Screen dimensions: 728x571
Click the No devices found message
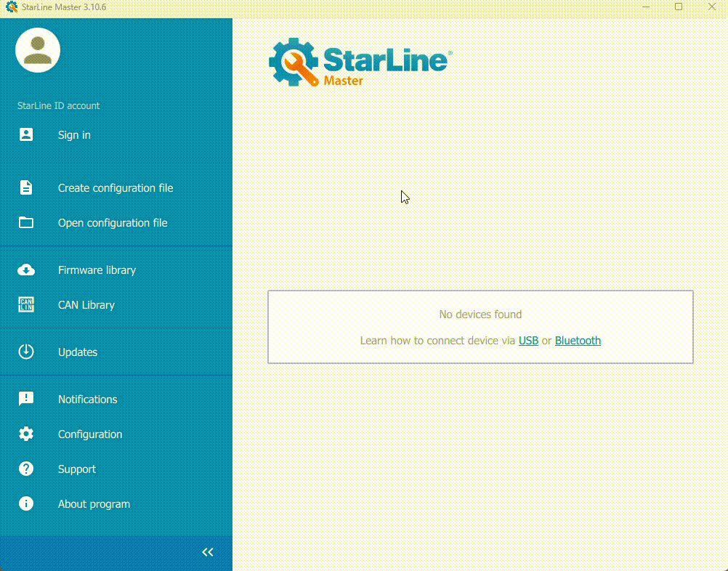(x=480, y=315)
